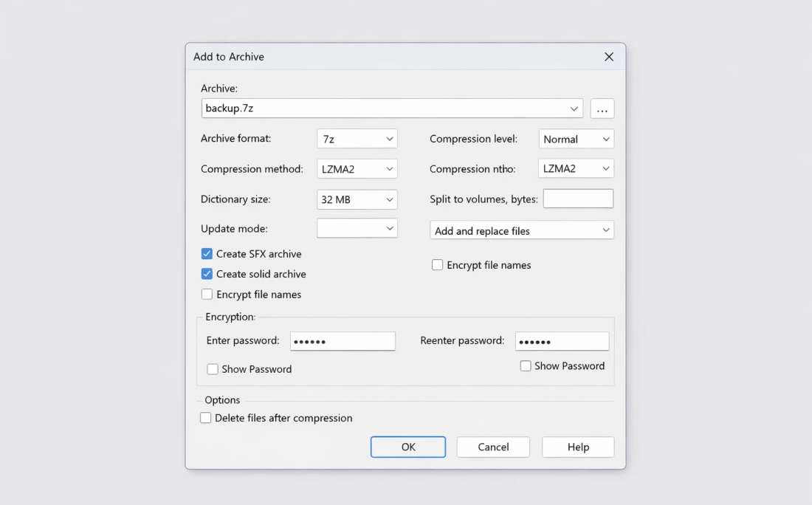
Task: Click the browse '...' button beside archive name
Action: tap(602, 109)
